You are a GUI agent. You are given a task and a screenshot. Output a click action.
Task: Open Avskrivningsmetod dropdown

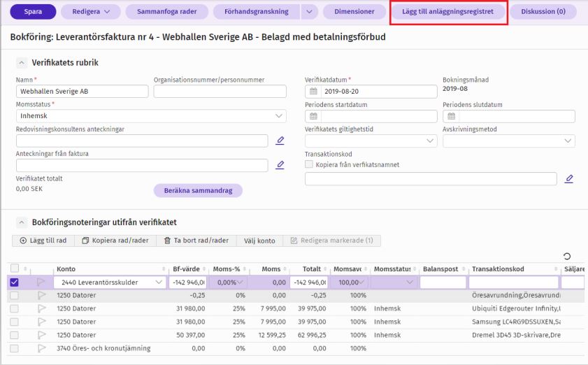click(x=509, y=141)
